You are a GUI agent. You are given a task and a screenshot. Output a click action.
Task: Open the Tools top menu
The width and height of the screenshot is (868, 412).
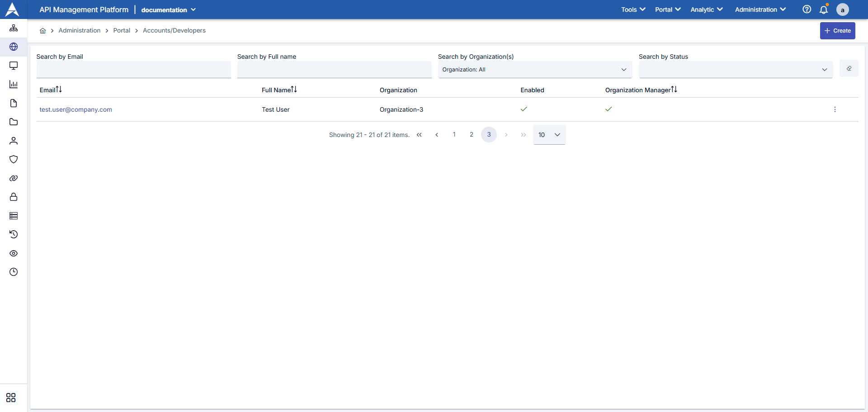point(633,9)
